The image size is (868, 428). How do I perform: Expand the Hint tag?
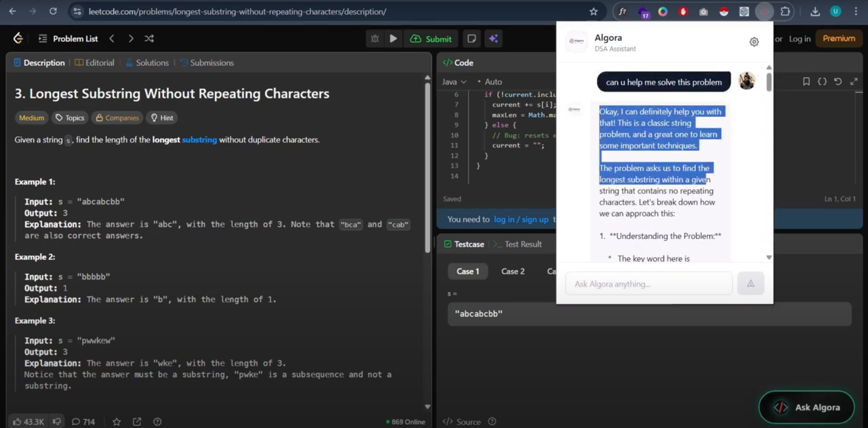162,118
